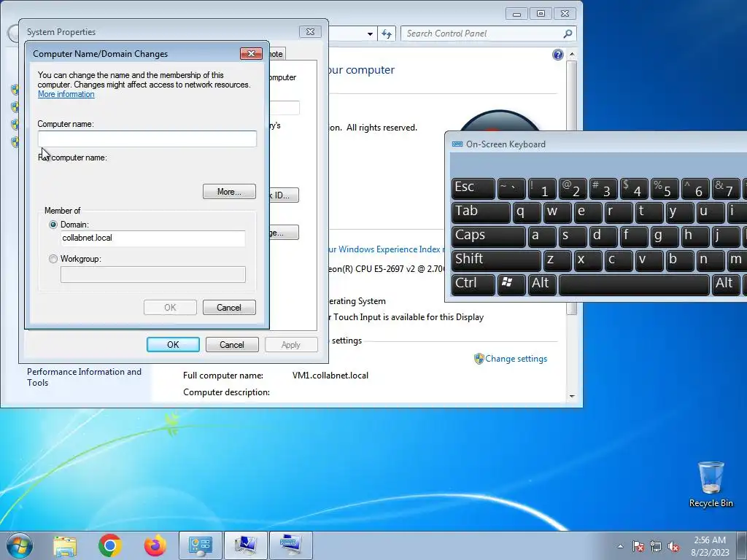747x560 pixels.
Task: Click the Domain field containing collabnet.local
Action: point(153,238)
